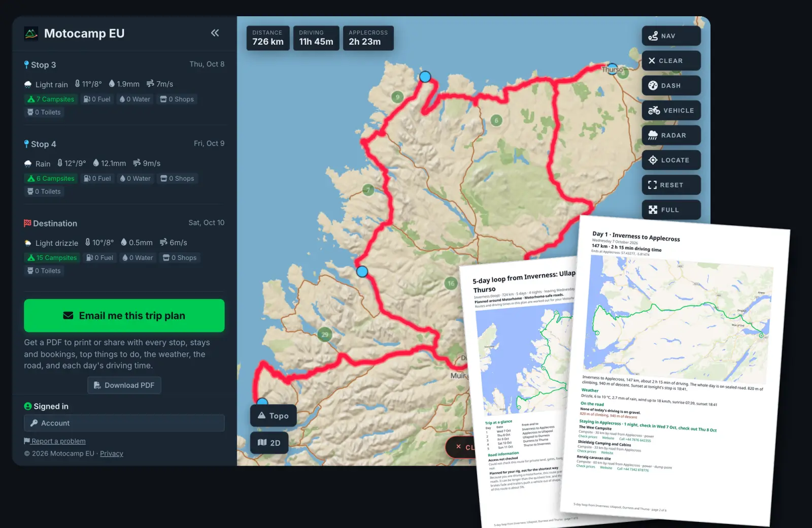Click the 0 Fuel chip under Stop 3

(x=97, y=100)
